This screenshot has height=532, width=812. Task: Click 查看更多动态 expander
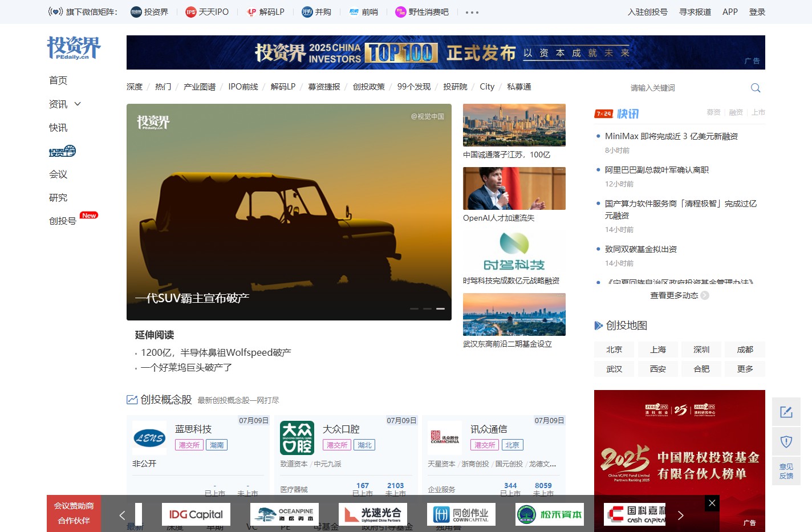[x=680, y=295]
